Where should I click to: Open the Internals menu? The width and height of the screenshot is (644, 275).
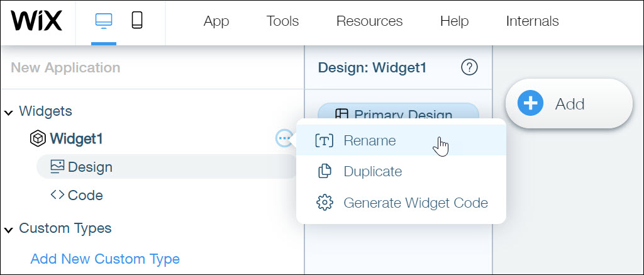pyautogui.click(x=532, y=21)
